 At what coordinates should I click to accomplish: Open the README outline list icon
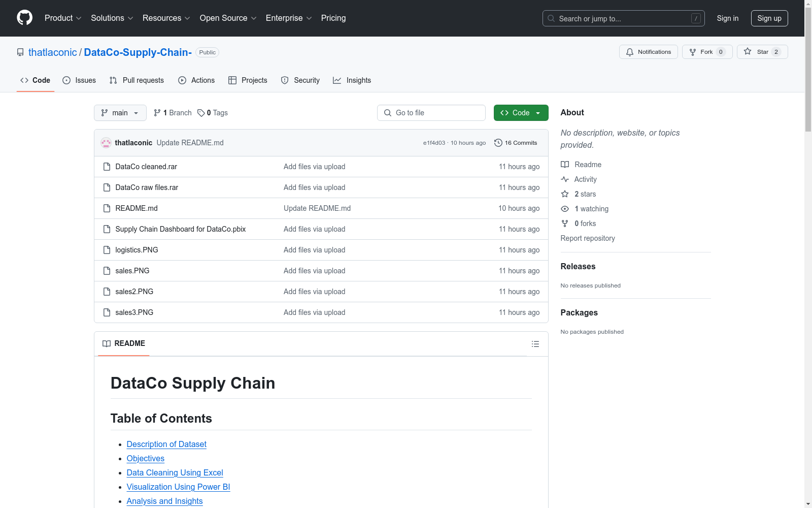pos(535,344)
